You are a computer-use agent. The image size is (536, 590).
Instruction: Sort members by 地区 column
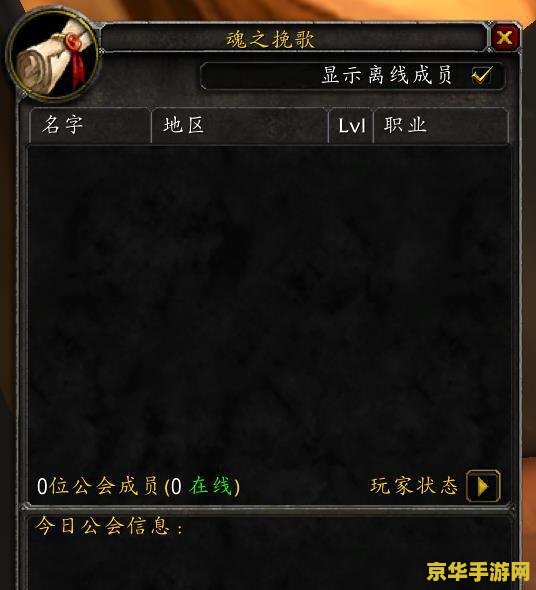[239, 125]
